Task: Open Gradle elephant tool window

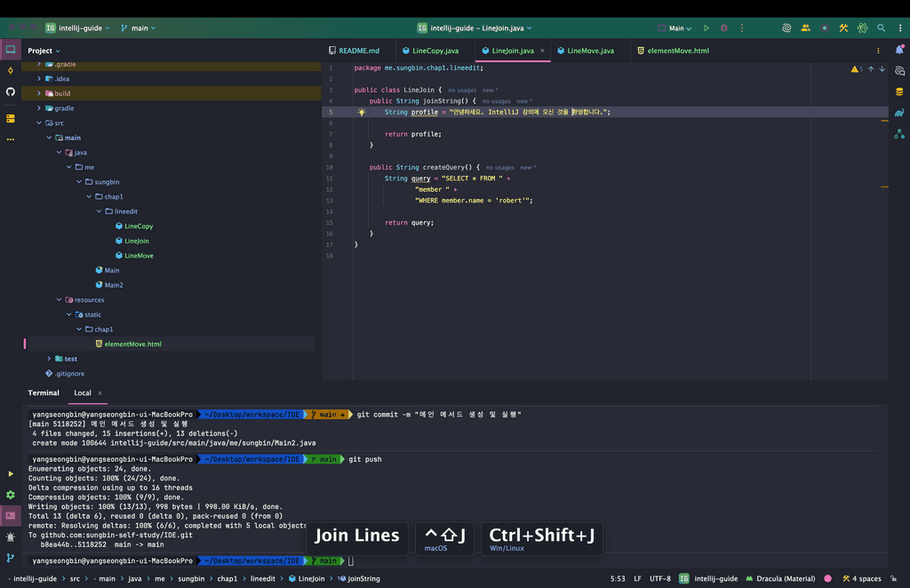Action: pos(899,113)
